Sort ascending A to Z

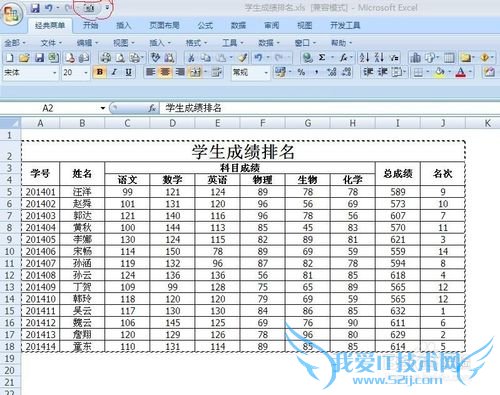(x=364, y=58)
